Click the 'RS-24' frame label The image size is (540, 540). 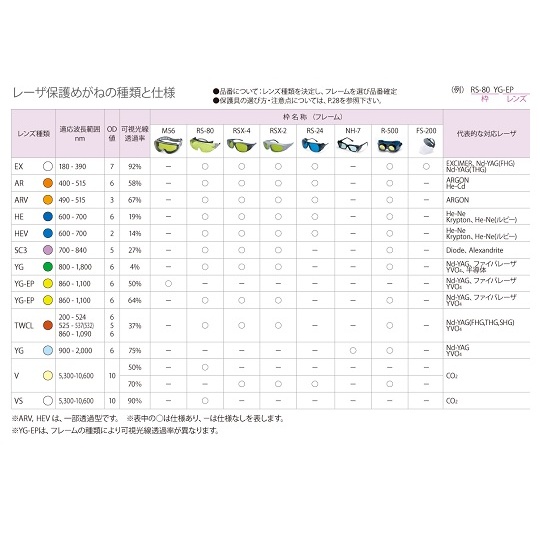[315, 131]
